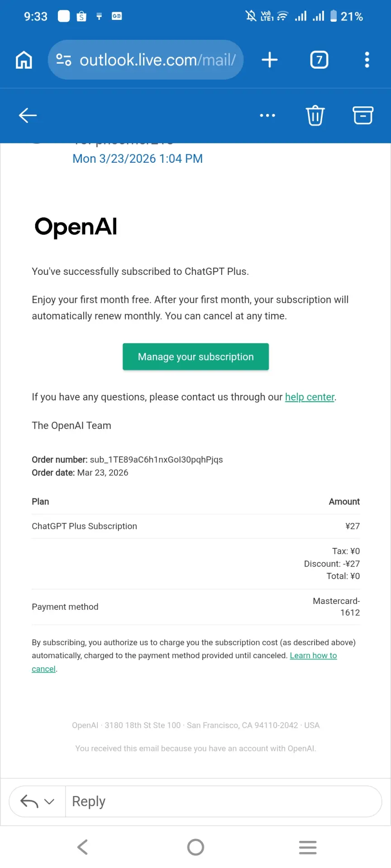This screenshot has height=868, width=391.
Task: Open the tab switcher showing 7 tabs
Action: pyautogui.click(x=319, y=60)
